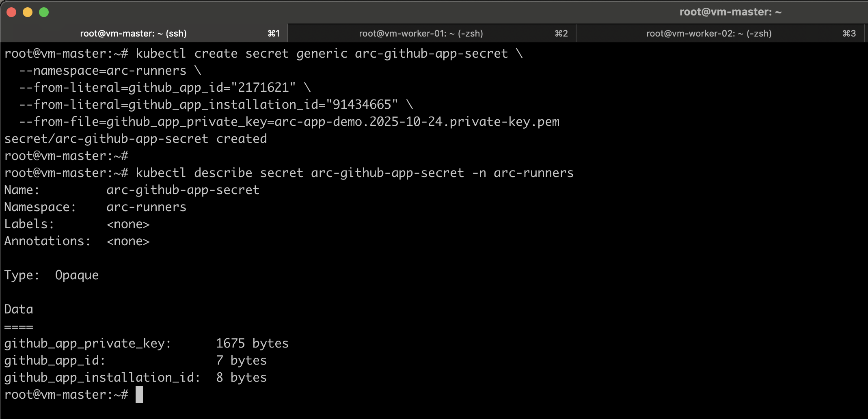Viewport: 868px width, 419px height.
Task: Select the ⌘3 shortcut badge on worker-02 tab
Action: click(849, 33)
